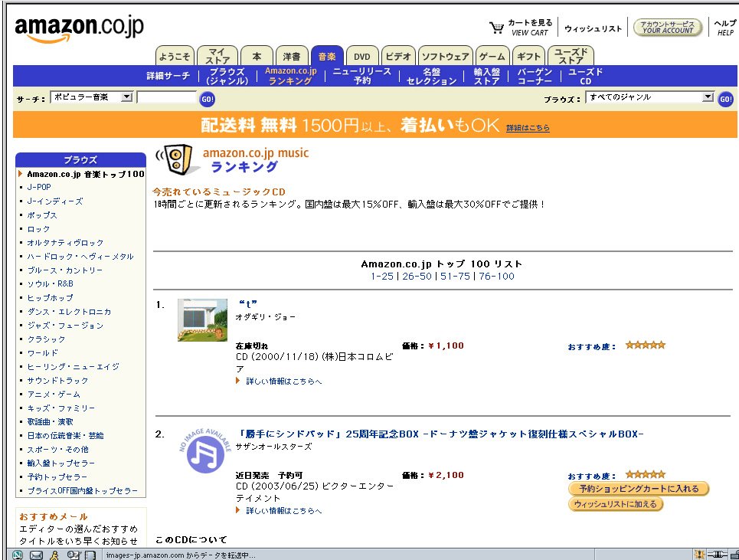
Task: Open YOUR ACCOUNT button
Action: [x=667, y=27]
